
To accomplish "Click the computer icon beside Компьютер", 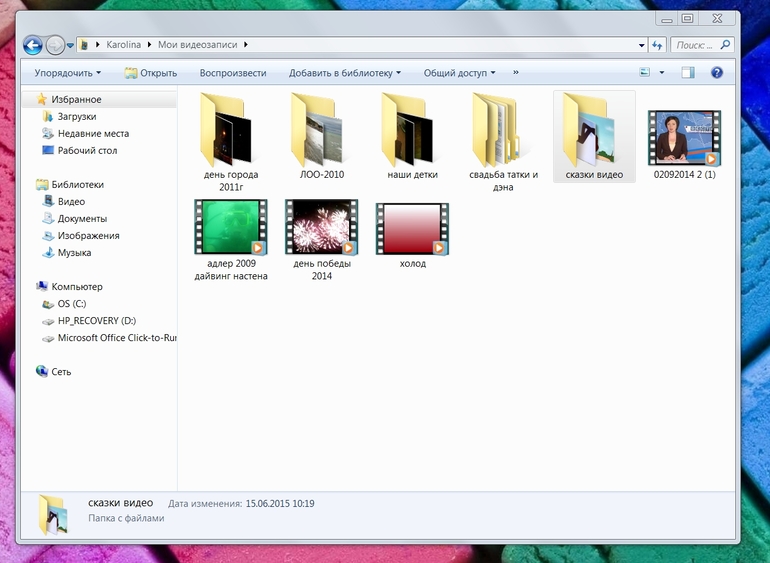I will 42,286.
